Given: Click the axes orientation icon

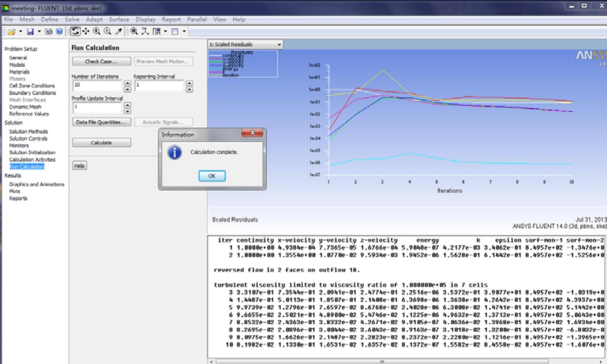Looking at the screenshot, I should tap(145, 32).
